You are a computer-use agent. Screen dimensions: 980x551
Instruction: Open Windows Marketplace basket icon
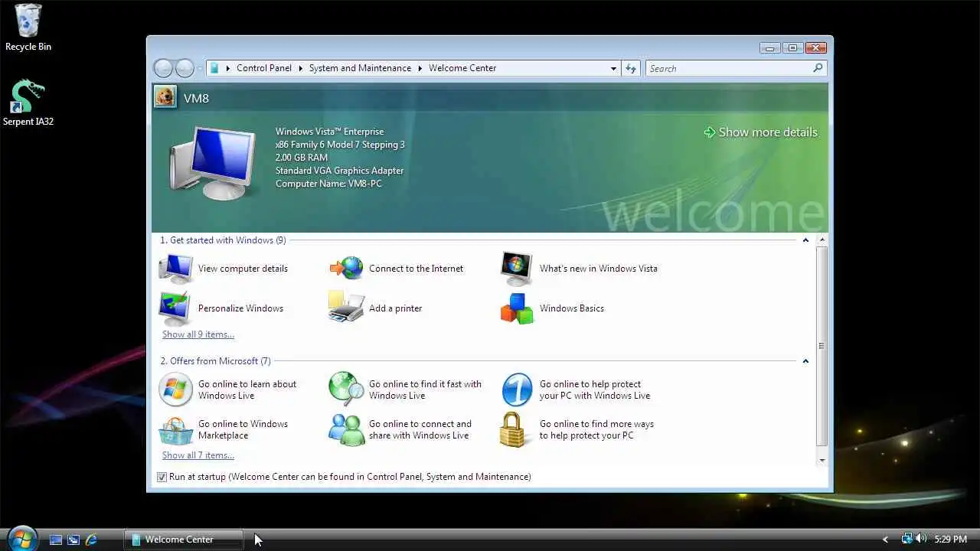point(176,430)
